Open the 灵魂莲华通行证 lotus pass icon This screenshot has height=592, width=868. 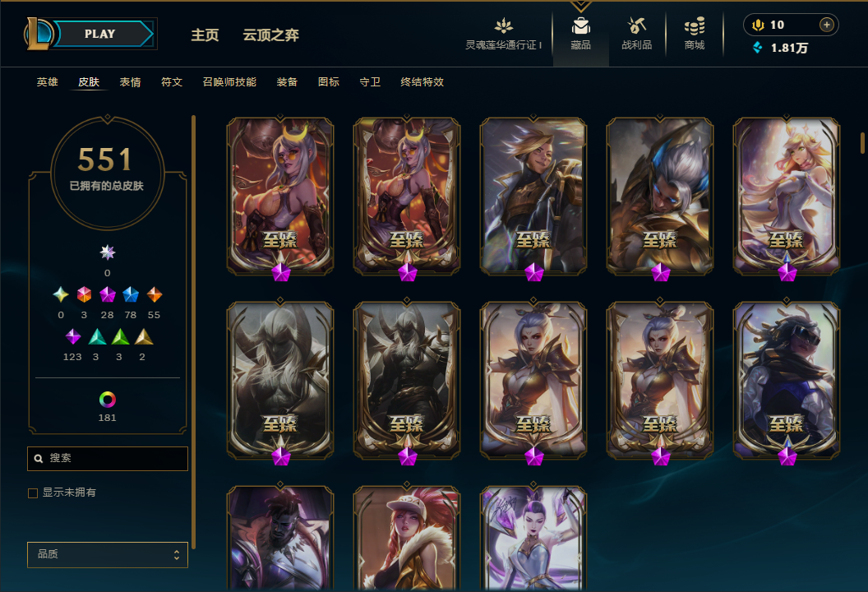(503, 25)
